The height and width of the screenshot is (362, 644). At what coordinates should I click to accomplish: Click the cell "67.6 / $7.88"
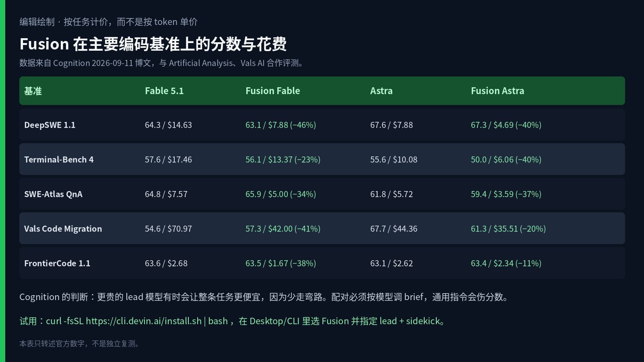[x=392, y=125]
